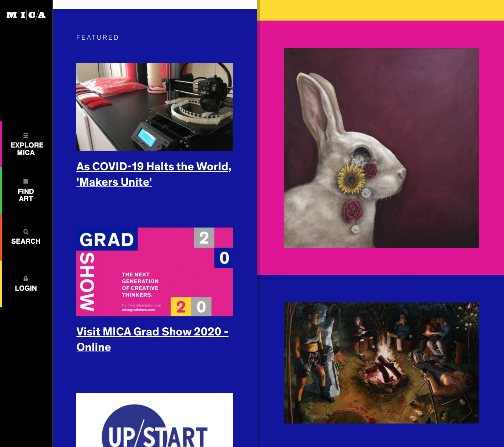This screenshot has width=504, height=447.
Task: Select the FIND ART menu label
Action: coord(26,195)
